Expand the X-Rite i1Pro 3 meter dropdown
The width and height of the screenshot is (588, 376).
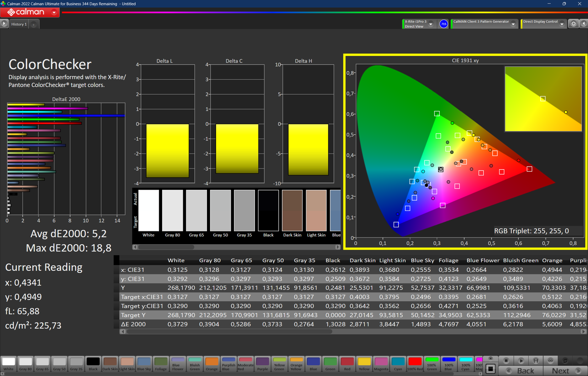pyautogui.click(x=431, y=24)
